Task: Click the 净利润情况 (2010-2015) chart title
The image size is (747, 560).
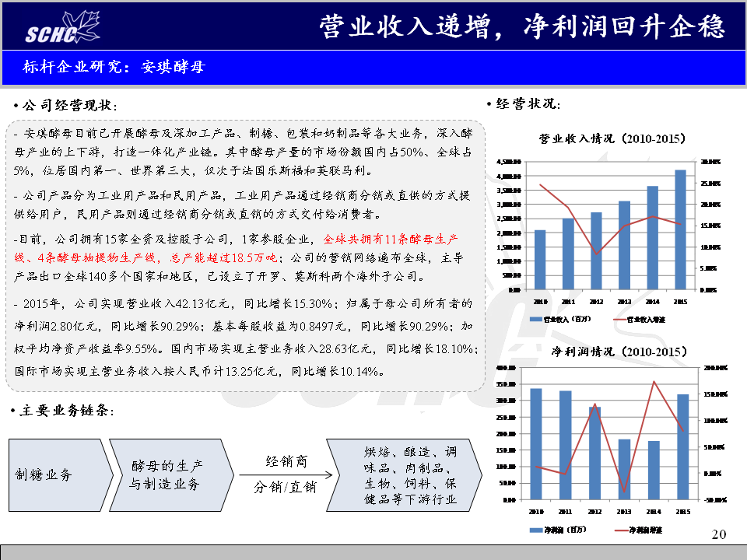Action: point(612,352)
